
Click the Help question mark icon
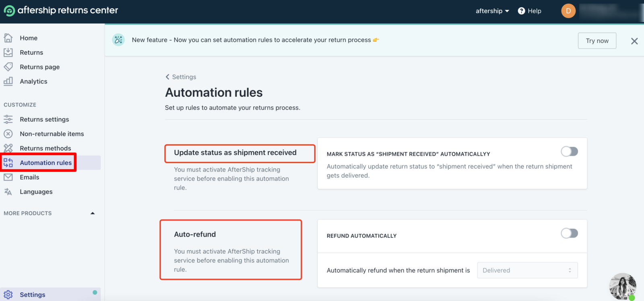click(521, 11)
